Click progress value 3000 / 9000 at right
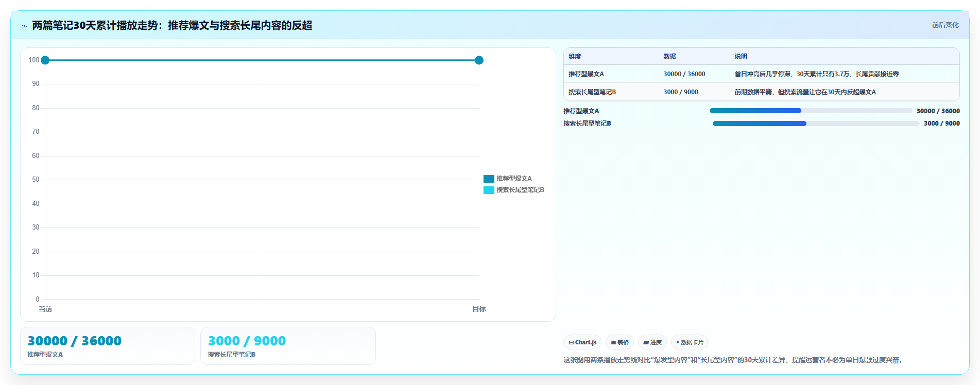 (x=941, y=124)
